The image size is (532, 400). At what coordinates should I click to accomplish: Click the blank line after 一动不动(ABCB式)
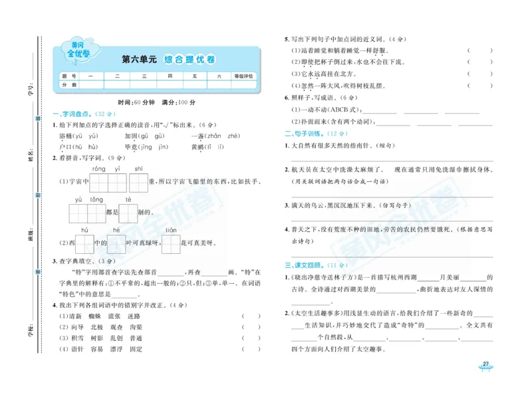pos(380,112)
